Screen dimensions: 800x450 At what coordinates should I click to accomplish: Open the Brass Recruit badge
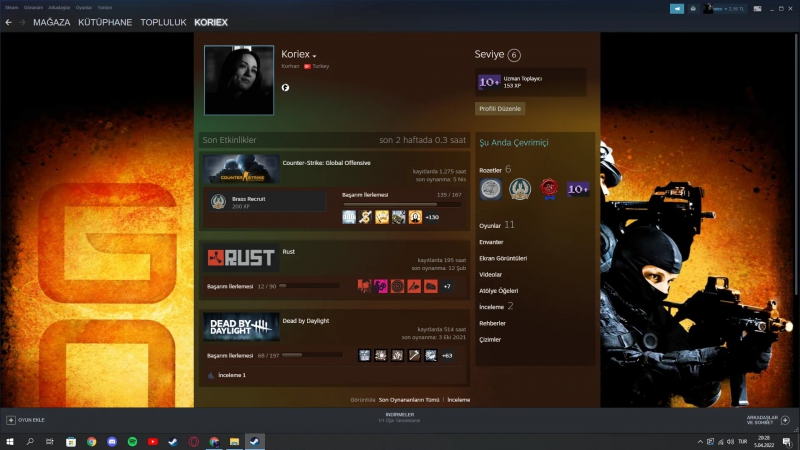pyautogui.click(x=266, y=202)
